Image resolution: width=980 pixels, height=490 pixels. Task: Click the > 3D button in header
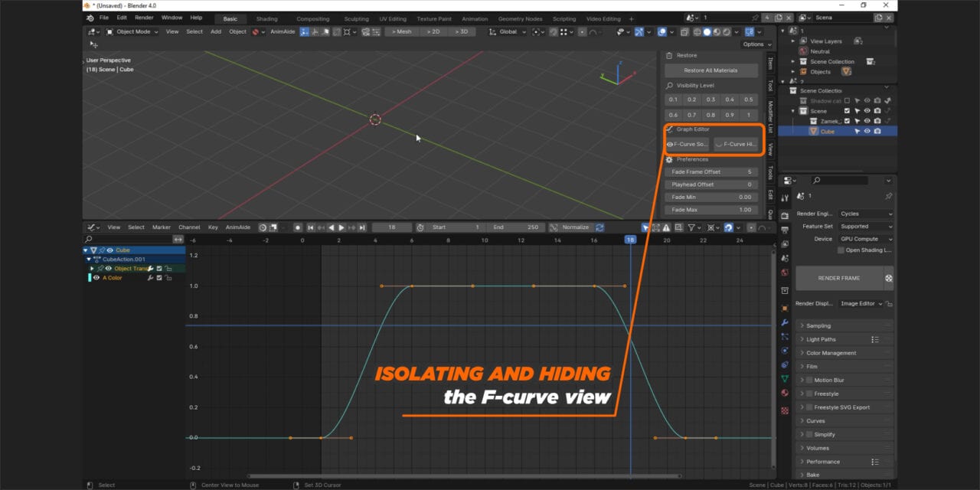[x=460, y=31]
